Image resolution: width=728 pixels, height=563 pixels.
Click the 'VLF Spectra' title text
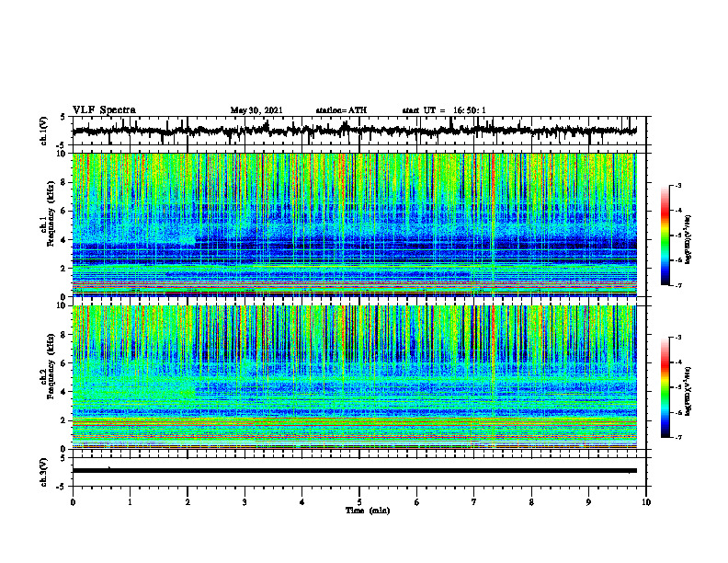point(105,110)
